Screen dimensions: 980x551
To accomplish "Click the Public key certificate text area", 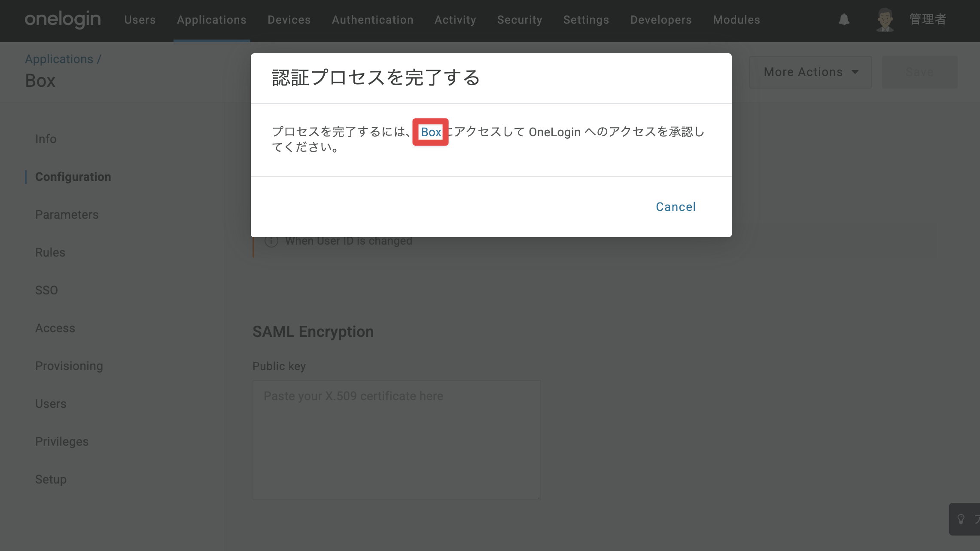I will (x=396, y=440).
